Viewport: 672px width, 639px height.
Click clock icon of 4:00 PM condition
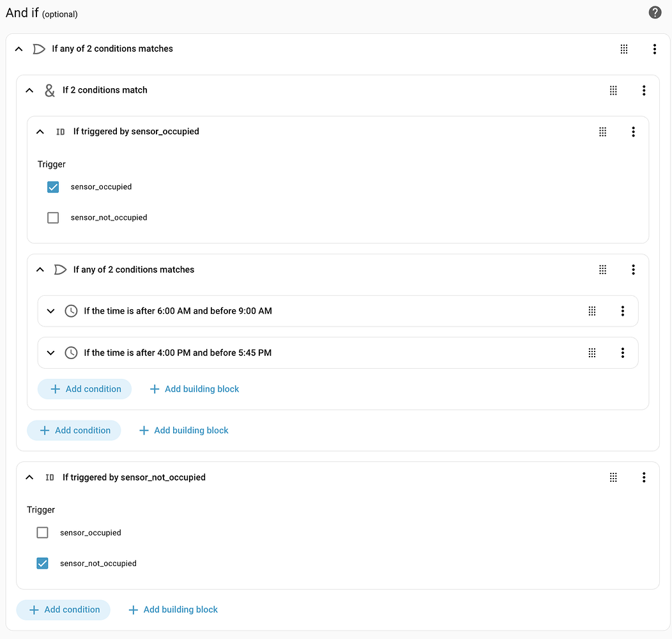tap(71, 353)
